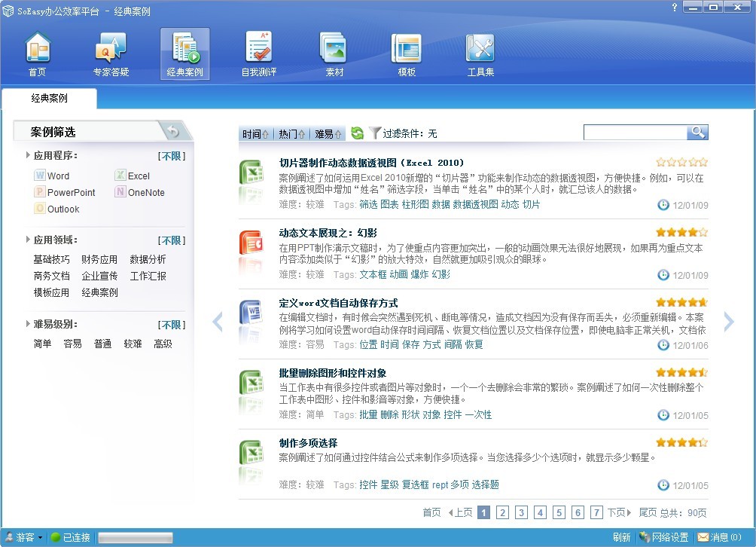Click the fifth rating star of 制作多项选择
The image size is (756, 547).
point(703,442)
